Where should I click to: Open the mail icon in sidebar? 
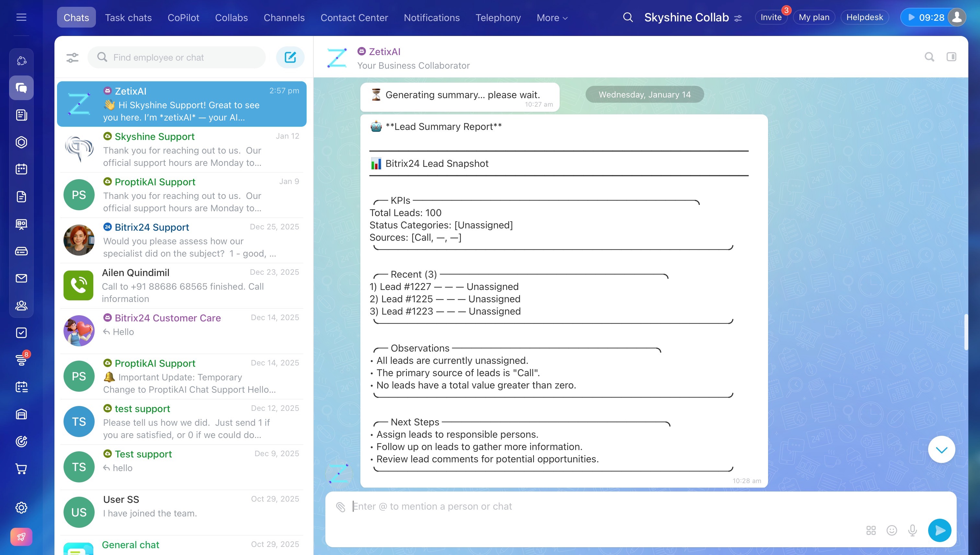click(x=21, y=278)
